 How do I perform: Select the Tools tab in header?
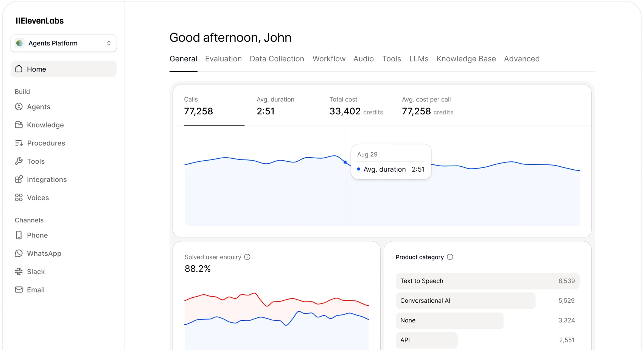pos(392,59)
